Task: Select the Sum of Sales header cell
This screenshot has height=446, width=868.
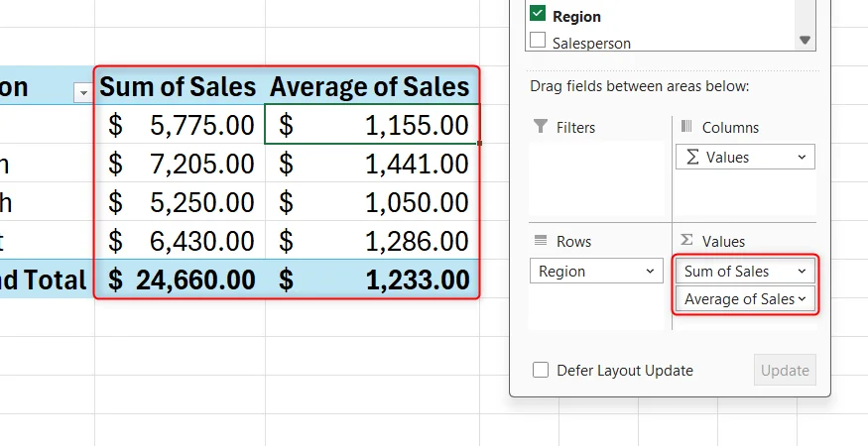Action: pyautogui.click(x=180, y=86)
